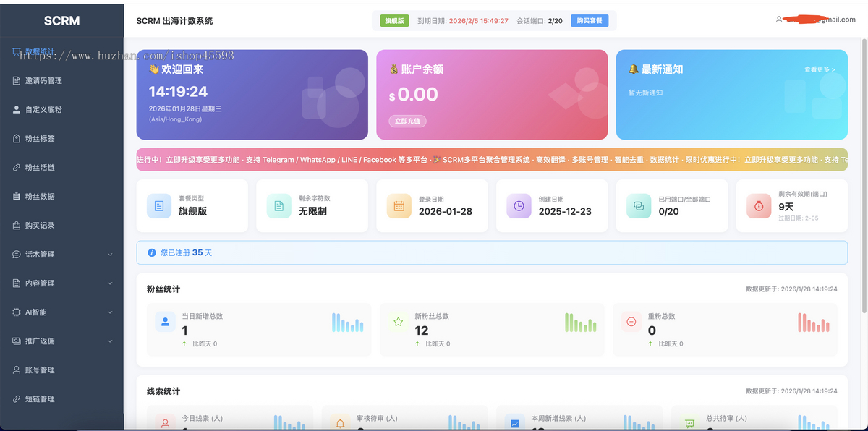Open the 数据统计 menu item

tap(61, 51)
